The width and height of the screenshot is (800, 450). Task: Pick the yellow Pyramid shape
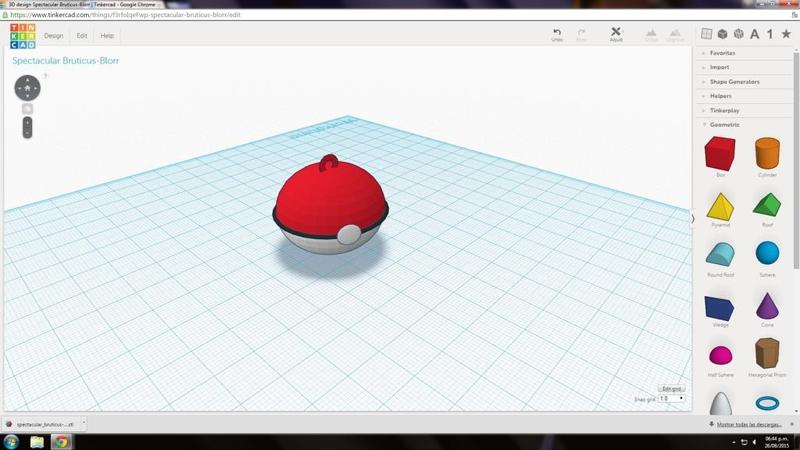[720, 207]
